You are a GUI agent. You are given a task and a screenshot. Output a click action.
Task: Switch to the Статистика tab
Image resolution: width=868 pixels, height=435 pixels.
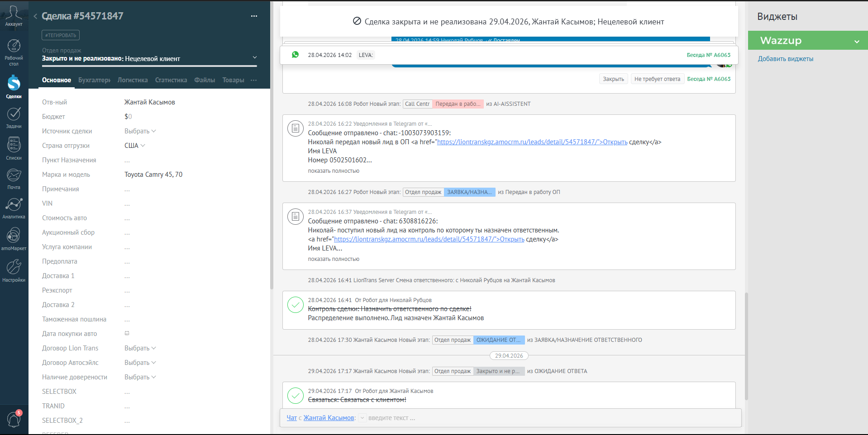[x=171, y=80]
